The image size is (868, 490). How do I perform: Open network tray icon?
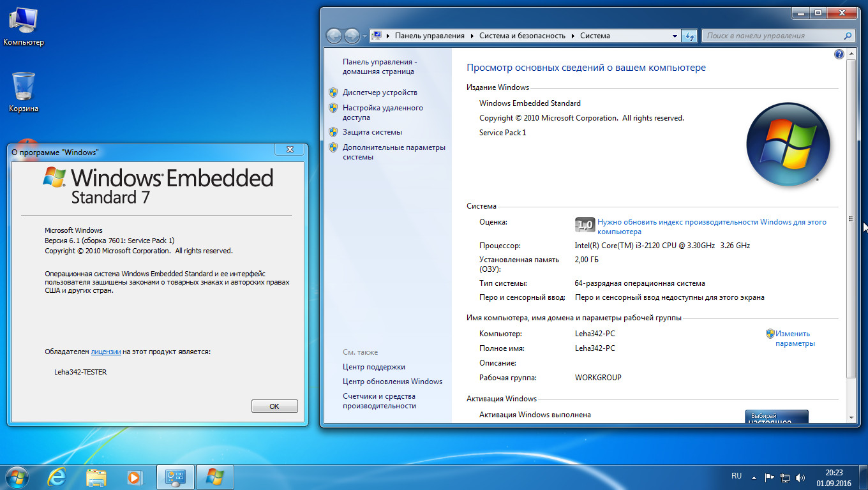click(x=785, y=477)
